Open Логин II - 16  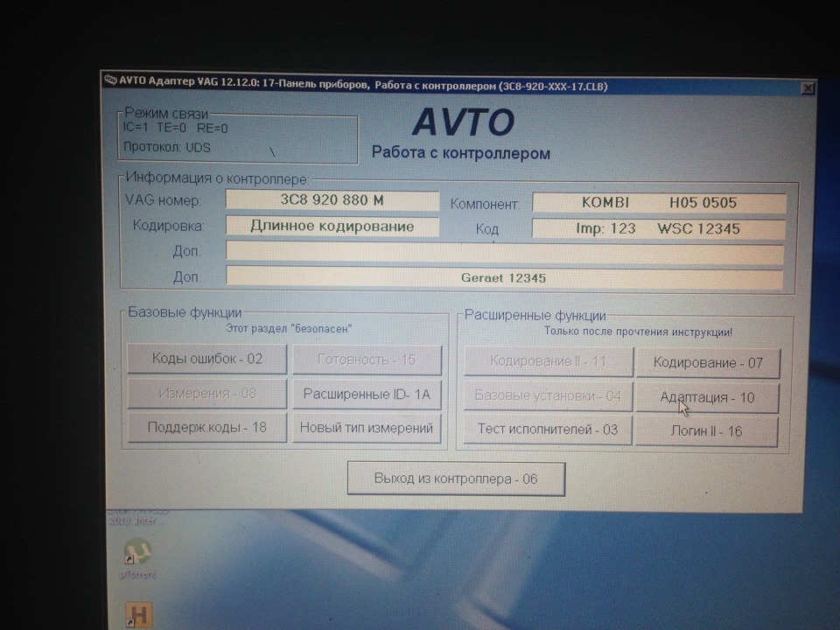click(x=706, y=431)
